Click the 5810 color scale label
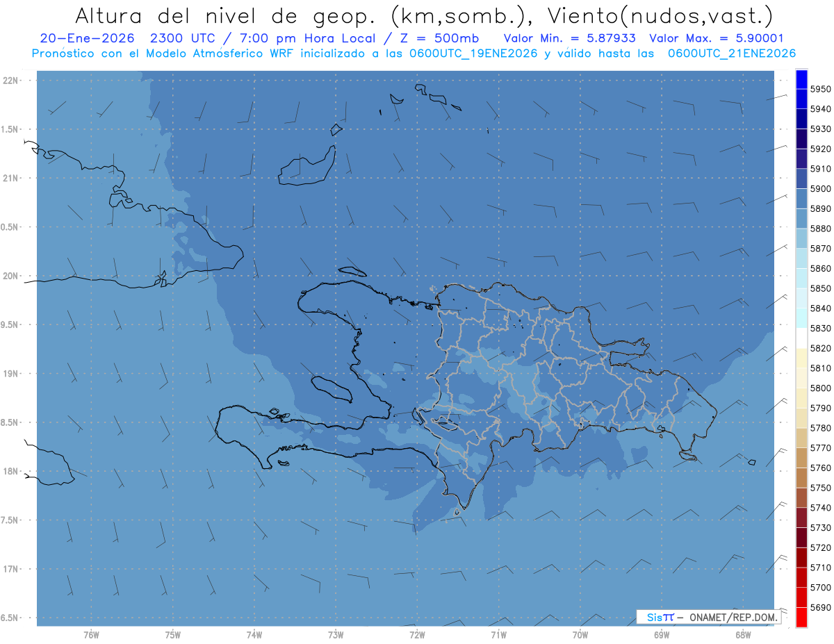Image resolution: width=834 pixels, height=644 pixels. [x=820, y=368]
